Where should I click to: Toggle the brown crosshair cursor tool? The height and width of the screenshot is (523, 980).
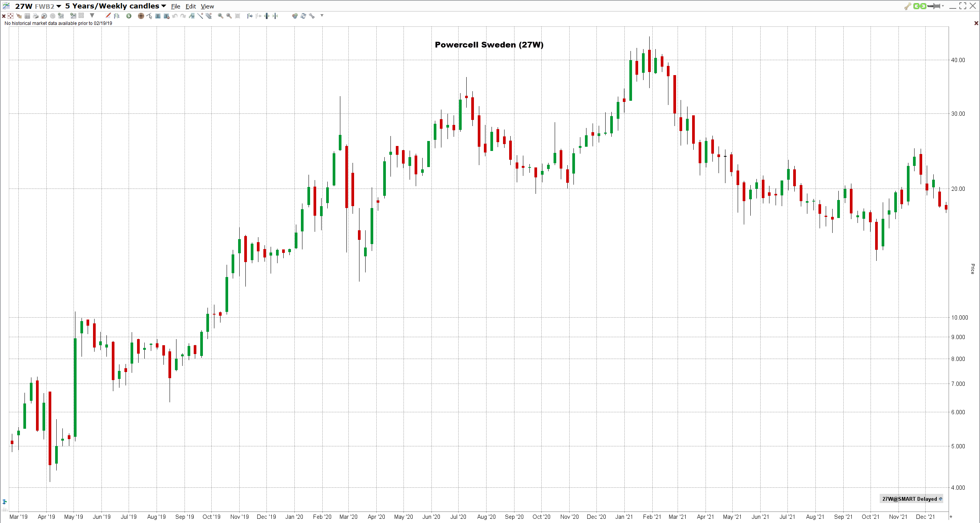pyautogui.click(x=141, y=16)
